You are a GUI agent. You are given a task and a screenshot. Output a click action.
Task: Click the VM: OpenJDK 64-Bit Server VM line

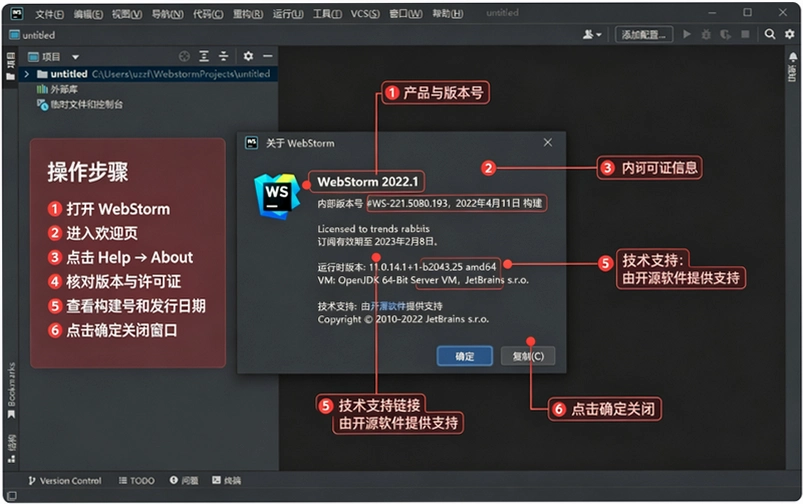[x=423, y=280]
